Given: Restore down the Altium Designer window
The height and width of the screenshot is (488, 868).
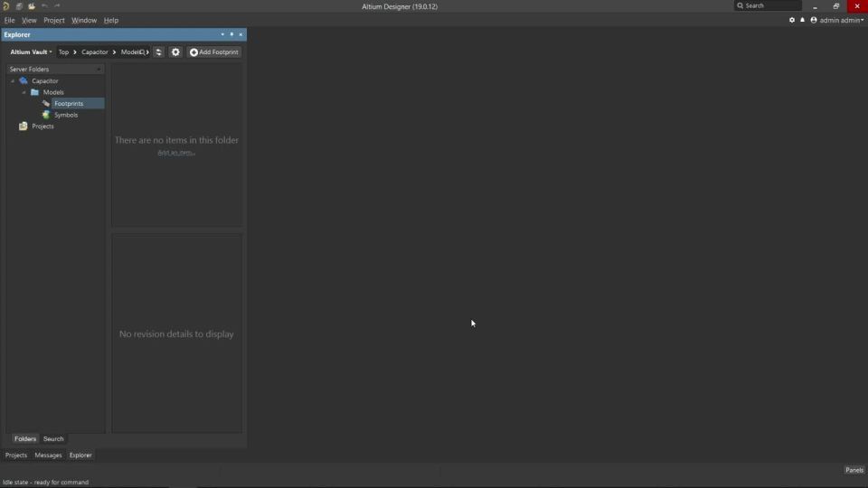Looking at the screenshot, I should pos(835,6).
